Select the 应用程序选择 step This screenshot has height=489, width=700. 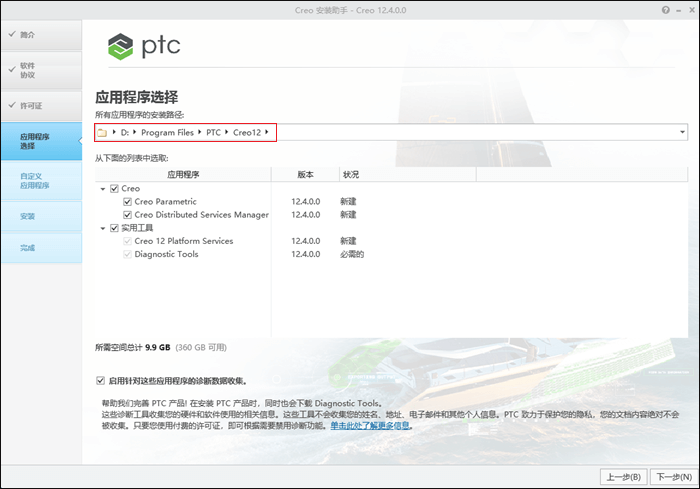pos(41,141)
